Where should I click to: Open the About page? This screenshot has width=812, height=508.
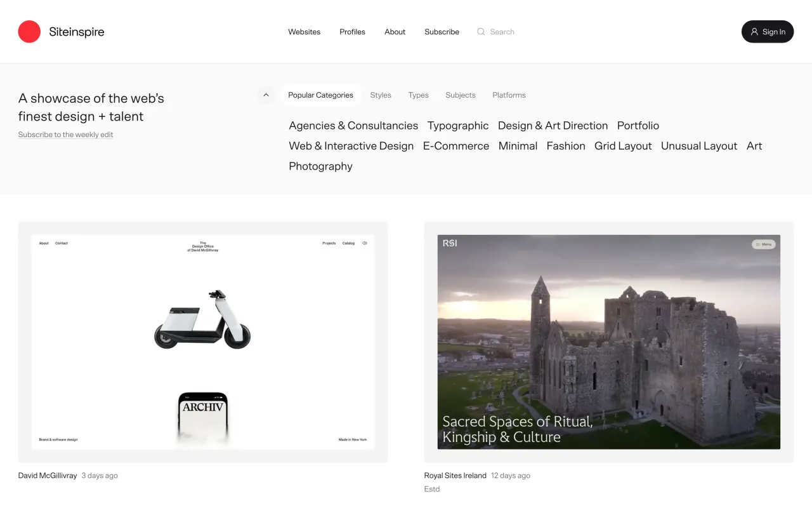(x=395, y=32)
